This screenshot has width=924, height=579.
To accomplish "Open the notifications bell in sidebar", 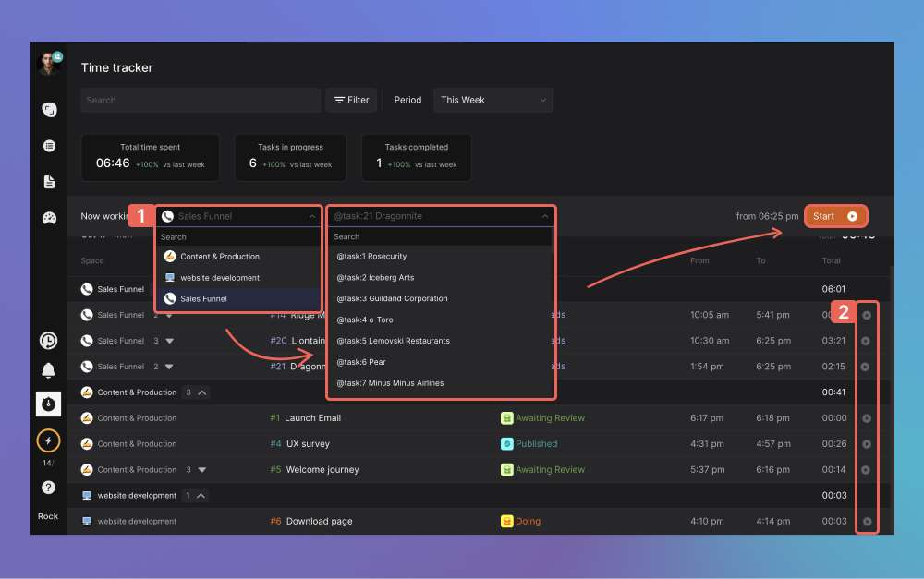I will pyautogui.click(x=48, y=371).
